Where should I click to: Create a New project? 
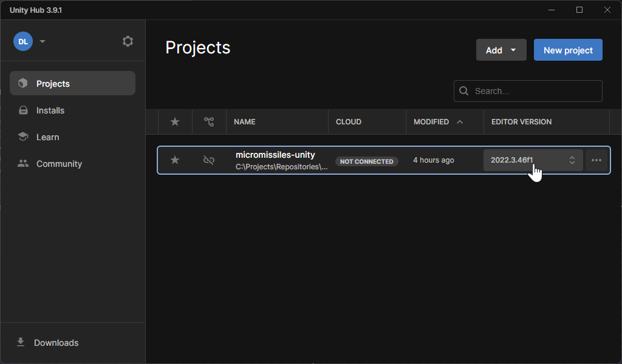pyautogui.click(x=568, y=50)
